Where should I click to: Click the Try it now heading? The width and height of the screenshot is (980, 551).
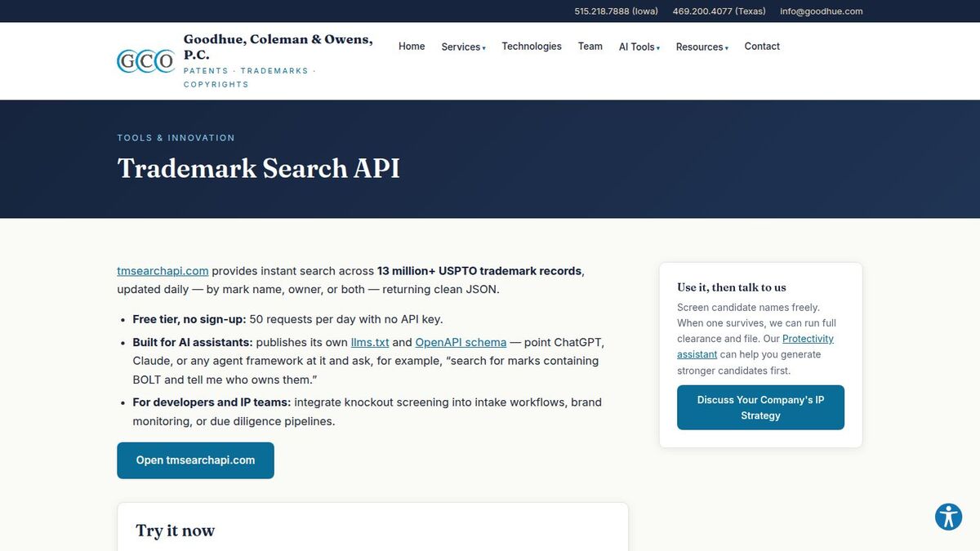pyautogui.click(x=175, y=531)
